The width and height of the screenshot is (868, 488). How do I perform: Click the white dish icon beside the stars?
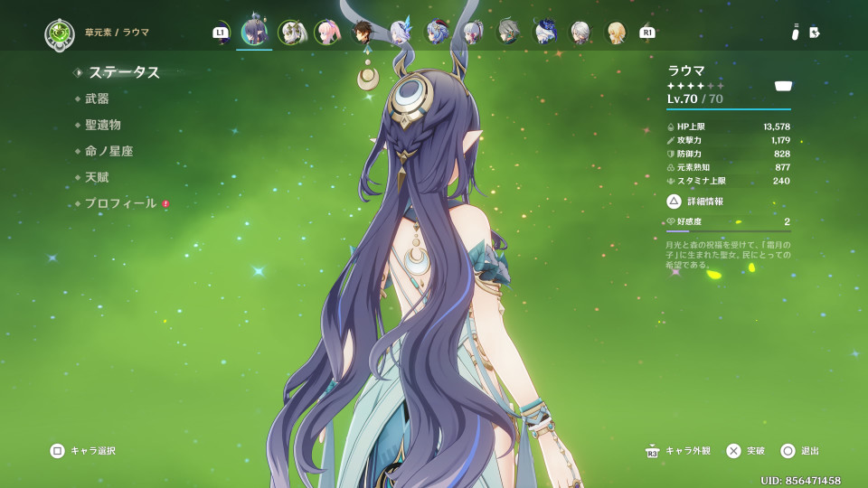click(783, 86)
